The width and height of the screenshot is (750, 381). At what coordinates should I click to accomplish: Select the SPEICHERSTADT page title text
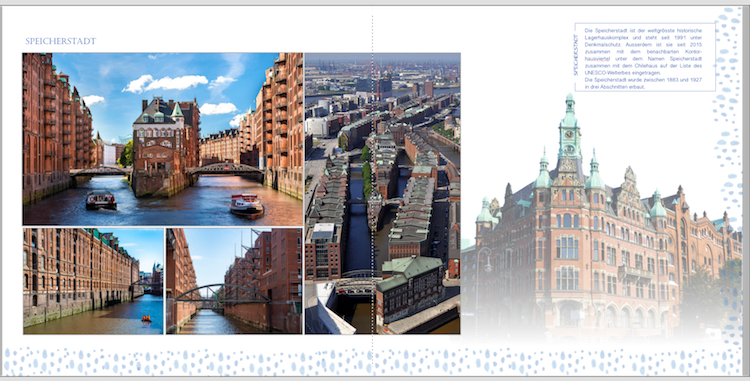[x=61, y=41]
